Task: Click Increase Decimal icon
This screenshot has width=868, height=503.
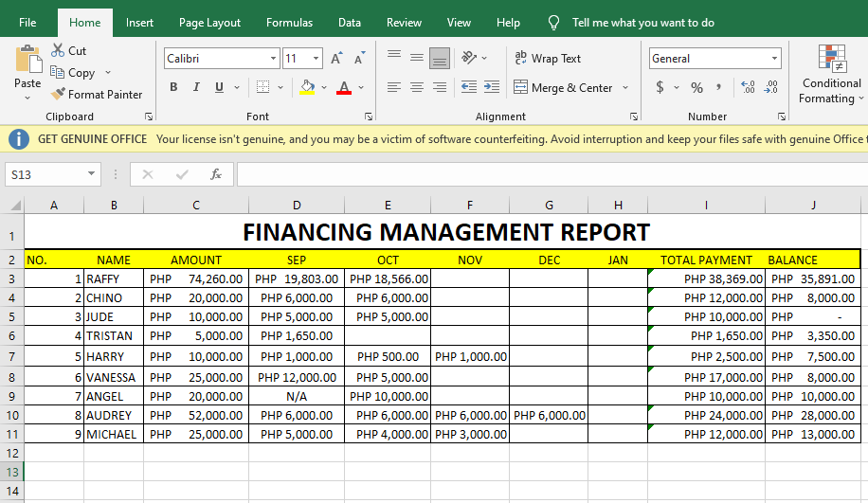Action: coord(748,87)
